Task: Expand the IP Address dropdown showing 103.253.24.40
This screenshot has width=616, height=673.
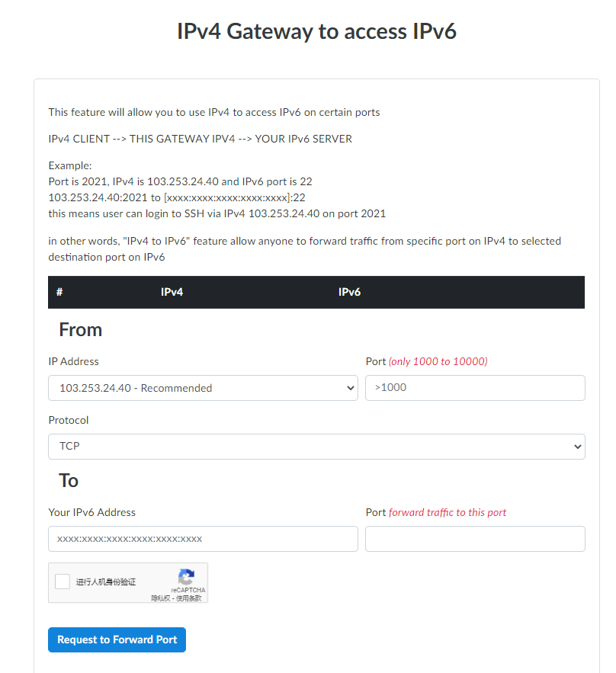Action: tap(203, 388)
